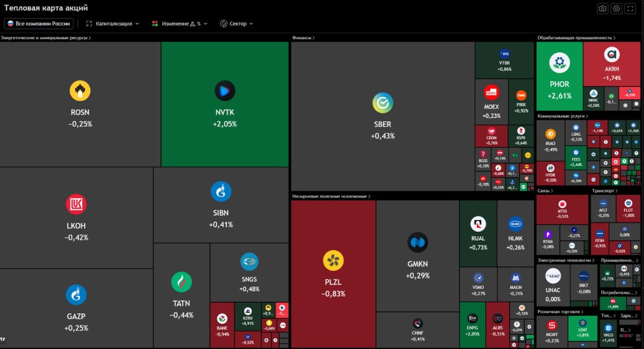Click the AKRN logo icon

(x=612, y=54)
